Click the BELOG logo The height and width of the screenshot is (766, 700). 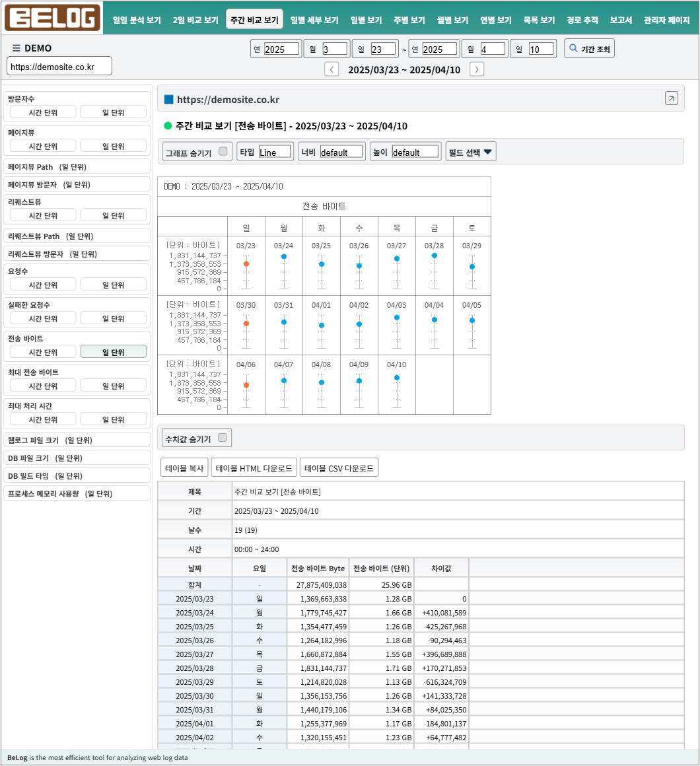pyautogui.click(x=52, y=18)
